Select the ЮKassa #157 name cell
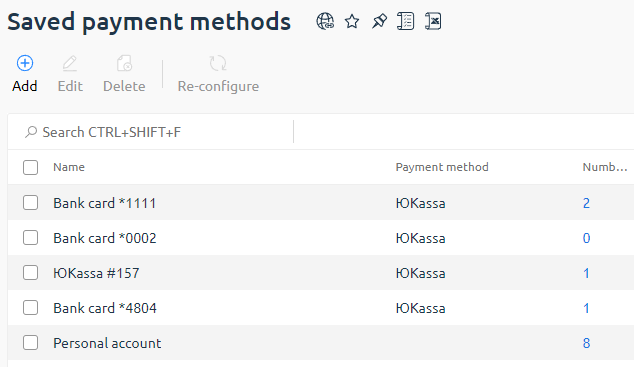This screenshot has height=367, width=634. (x=96, y=273)
